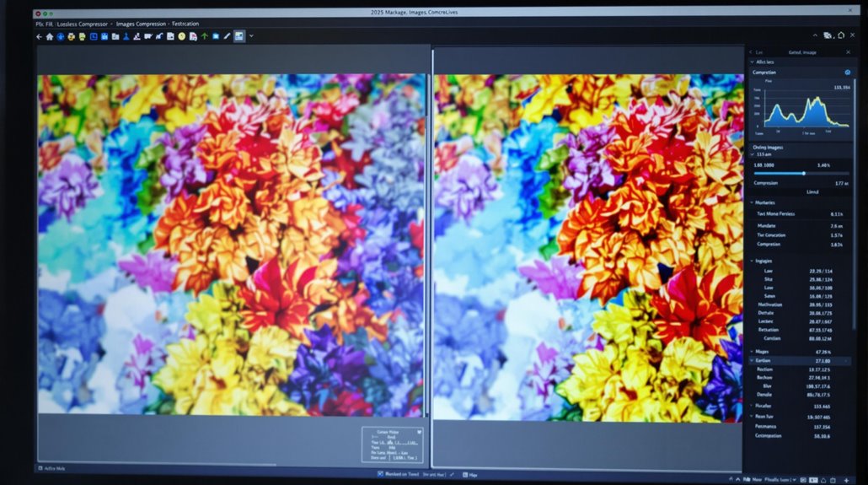This screenshot has width=868, height=485.
Task: Expand the Ficcafer section
Action: click(x=752, y=406)
